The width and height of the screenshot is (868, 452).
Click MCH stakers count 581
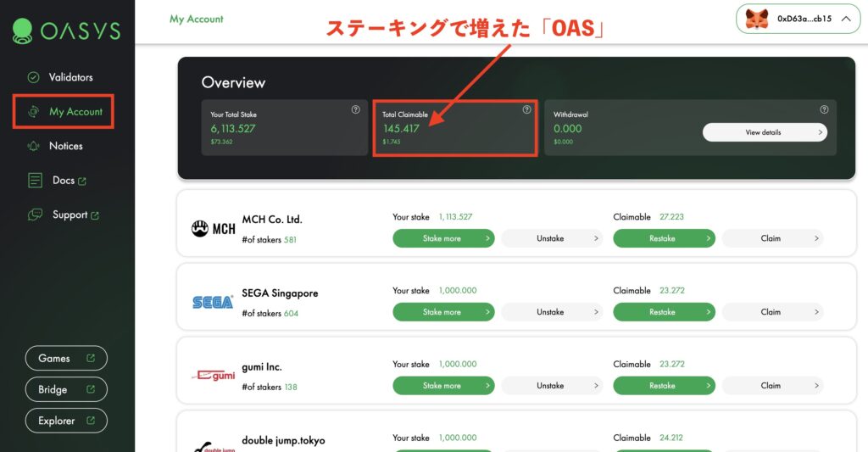click(290, 240)
